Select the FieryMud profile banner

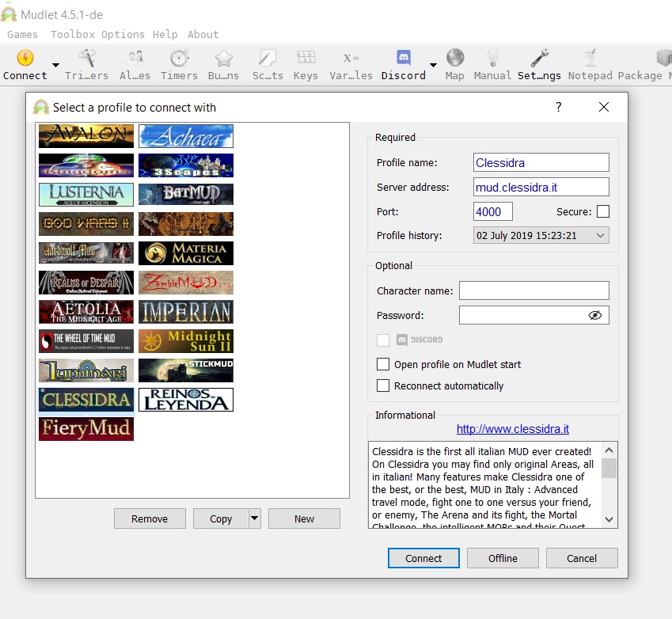(86, 429)
